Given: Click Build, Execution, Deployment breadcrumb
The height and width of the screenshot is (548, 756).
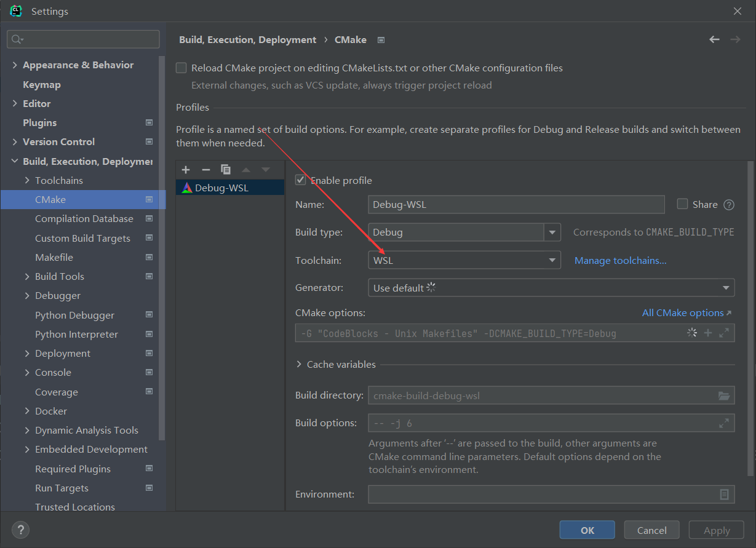Looking at the screenshot, I should point(248,39).
